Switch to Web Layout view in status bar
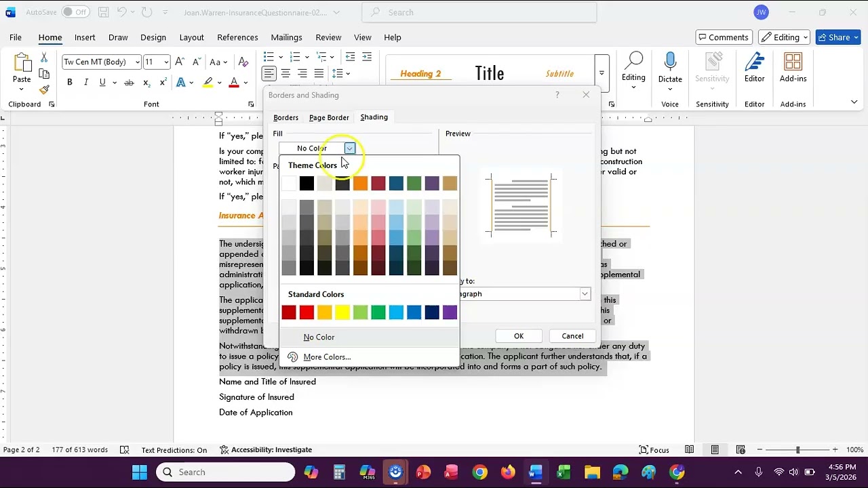Viewport: 868px width, 488px height. tap(740, 450)
